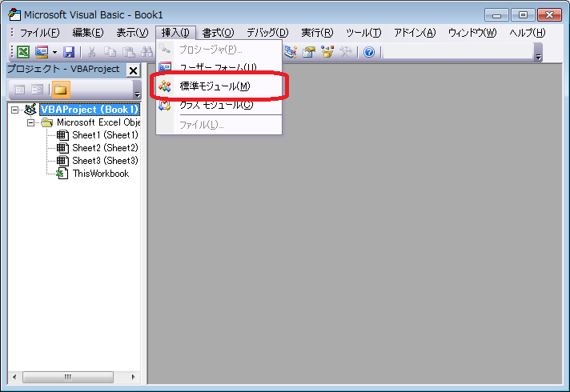The width and height of the screenshot is (570, 392).
Task: Click the Copy icon in toolbar
Action: 110,52
